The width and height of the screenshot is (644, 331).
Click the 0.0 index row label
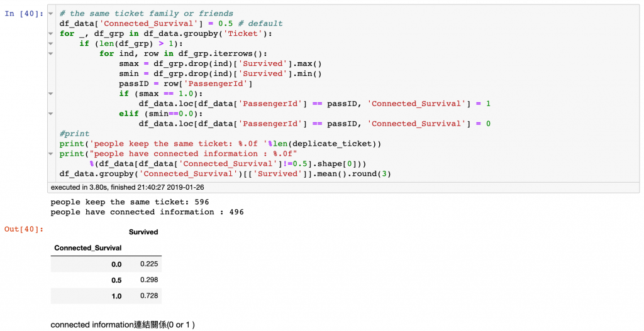(116, 264)
